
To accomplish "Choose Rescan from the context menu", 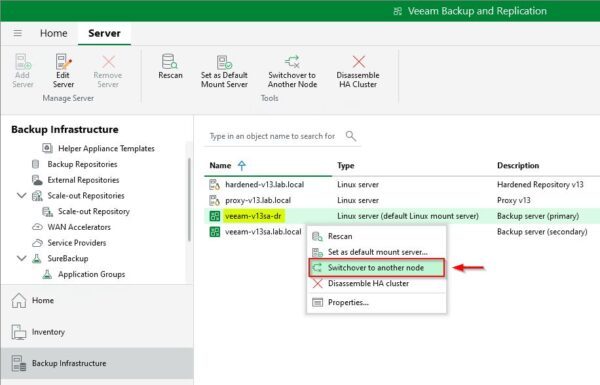I will [377, 236].
